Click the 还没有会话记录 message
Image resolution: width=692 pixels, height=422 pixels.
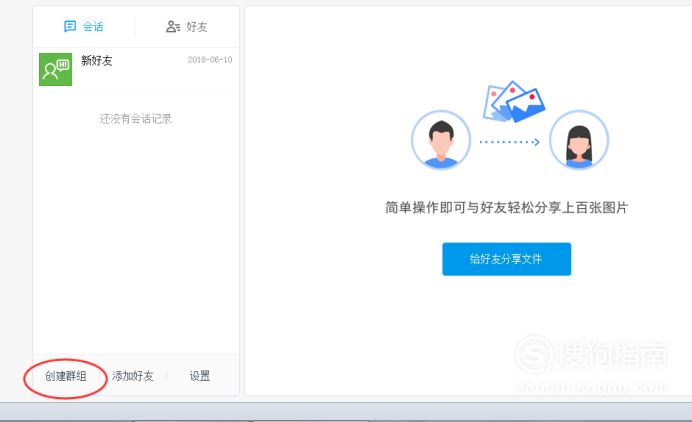click(x=136, y=119)
